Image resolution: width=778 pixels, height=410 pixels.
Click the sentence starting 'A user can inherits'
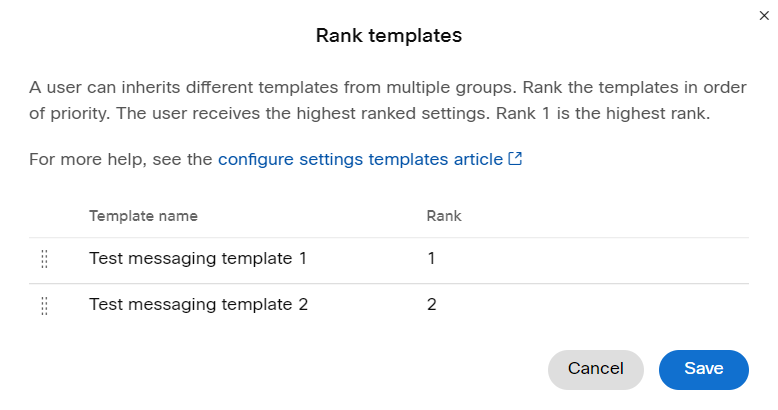(x=273, y=87)
